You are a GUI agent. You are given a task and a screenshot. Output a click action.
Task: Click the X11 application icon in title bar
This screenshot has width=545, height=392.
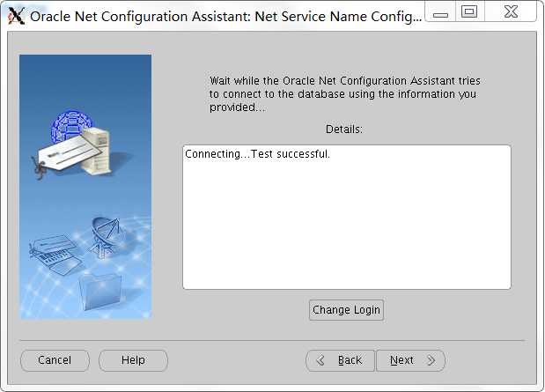pos(16,16)
